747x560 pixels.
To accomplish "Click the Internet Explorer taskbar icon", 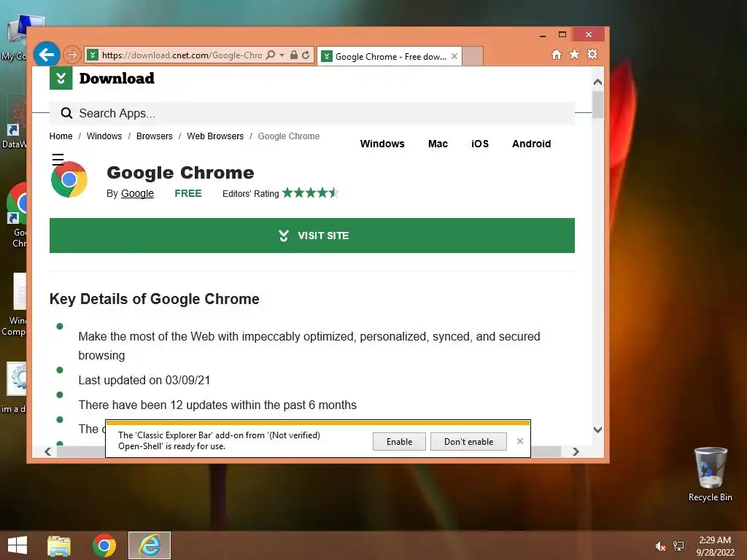I will pyautogui.click(x=150, y=545).
